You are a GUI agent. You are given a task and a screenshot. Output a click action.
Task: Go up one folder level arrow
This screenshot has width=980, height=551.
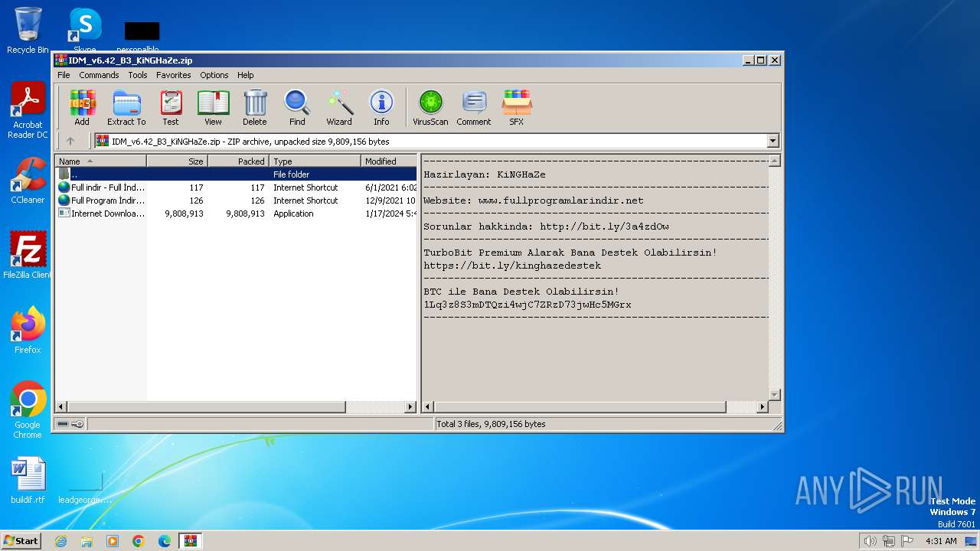pos(70,141)
